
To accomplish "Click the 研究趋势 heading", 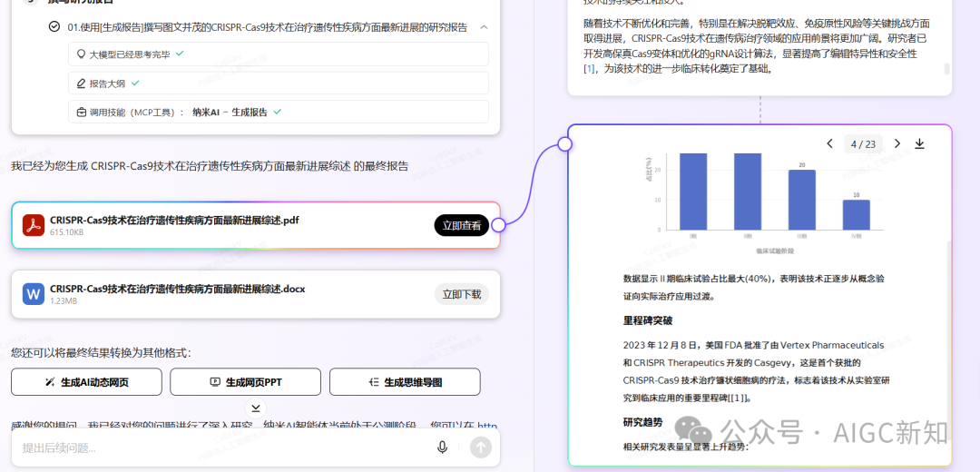I will click(x=642, y=421).
